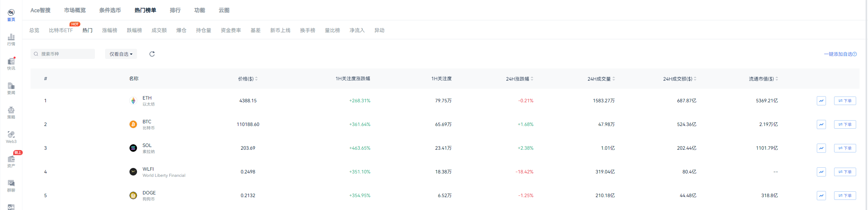The height and width of the screenshot is (210, 868).
Task: Click the WLFI coin logo
Action: click(133, 172)
